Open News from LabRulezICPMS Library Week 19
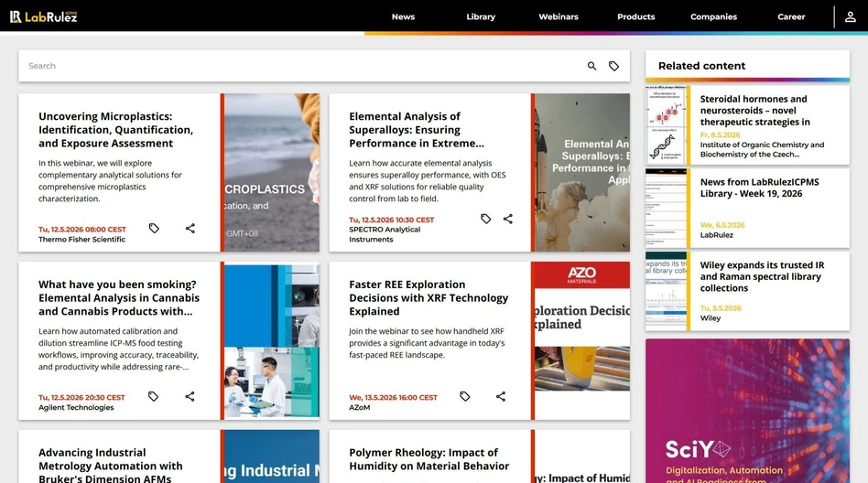 coord(759,188)
